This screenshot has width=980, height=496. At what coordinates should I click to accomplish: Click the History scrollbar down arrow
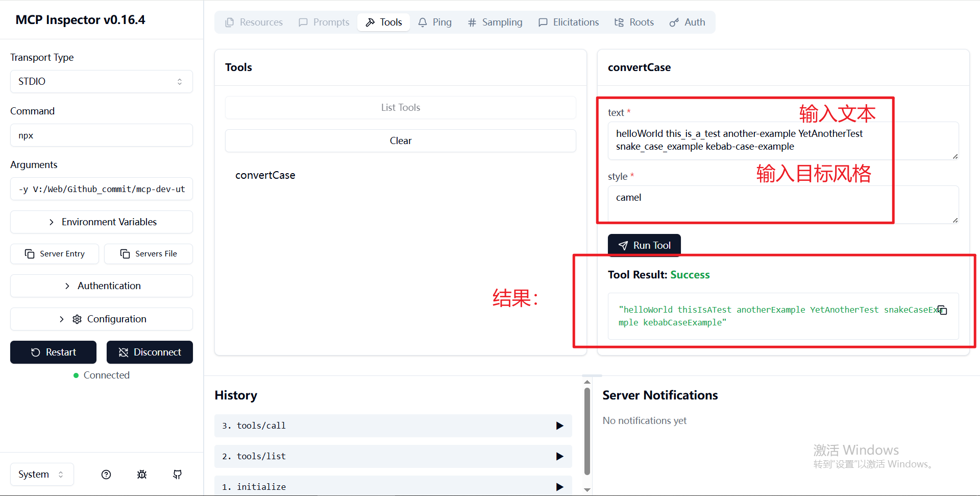[x=587, y=490]
